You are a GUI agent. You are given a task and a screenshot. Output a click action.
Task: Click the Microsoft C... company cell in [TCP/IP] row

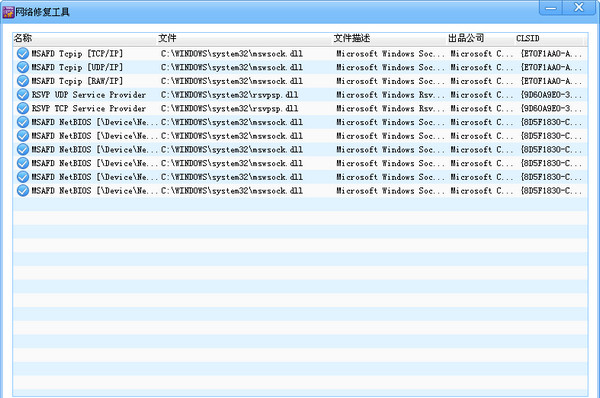point(481,54)
